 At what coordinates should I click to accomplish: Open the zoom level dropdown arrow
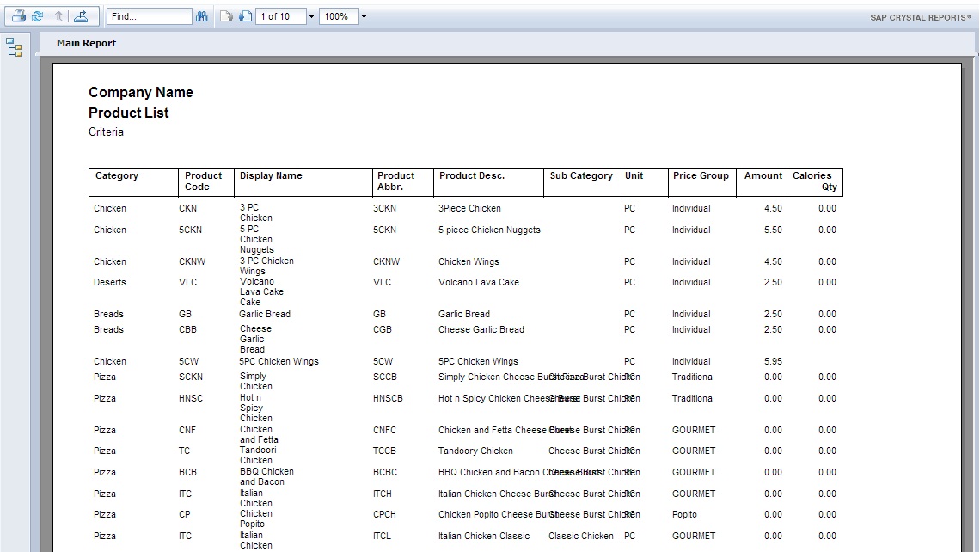click(x=364, y=17)
